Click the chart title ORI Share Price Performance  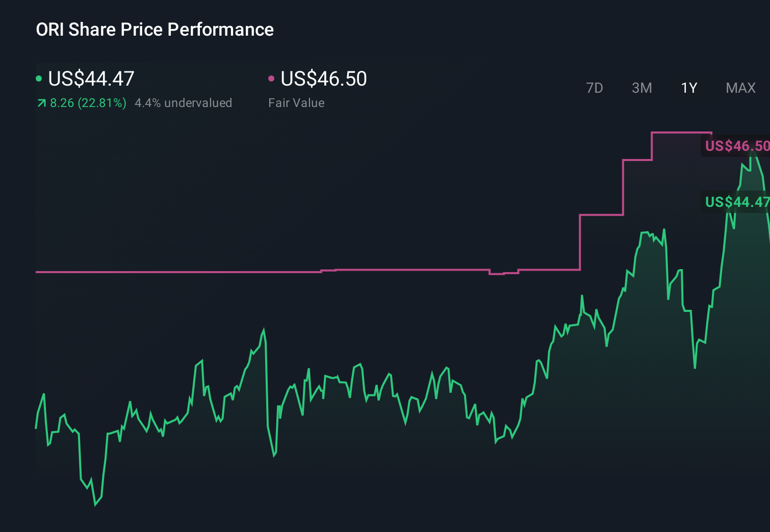click(x=154, y=30)
